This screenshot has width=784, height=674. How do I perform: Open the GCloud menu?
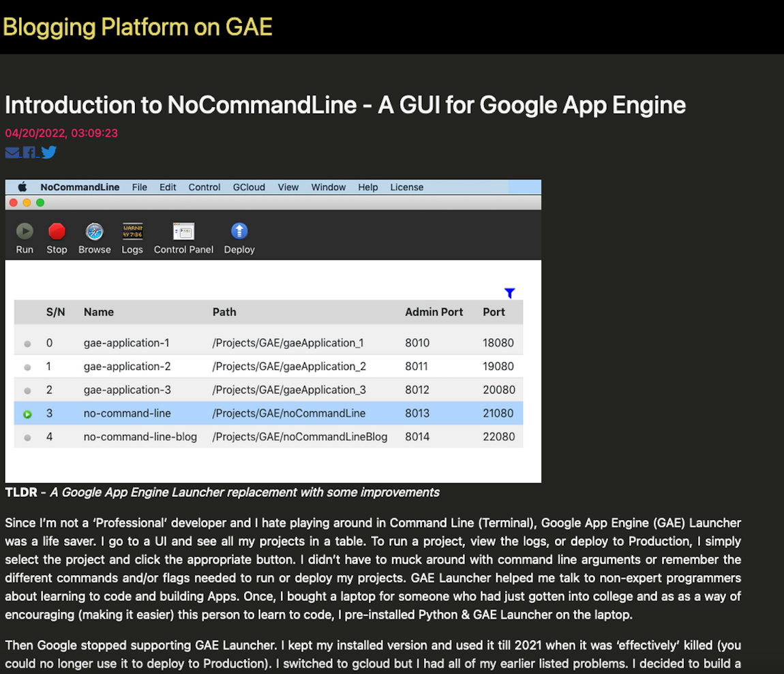pos(249,187)
